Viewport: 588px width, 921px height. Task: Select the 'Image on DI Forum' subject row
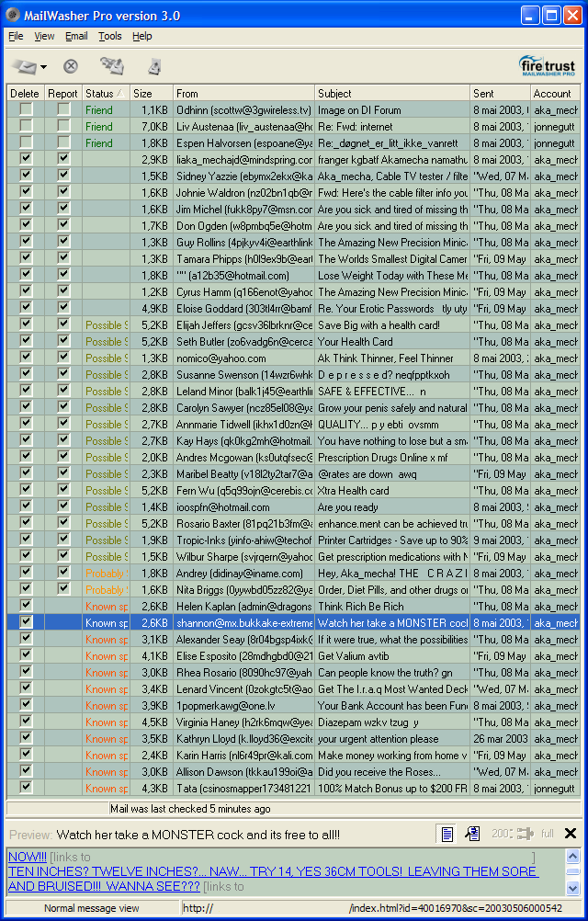tap(360, 109)
